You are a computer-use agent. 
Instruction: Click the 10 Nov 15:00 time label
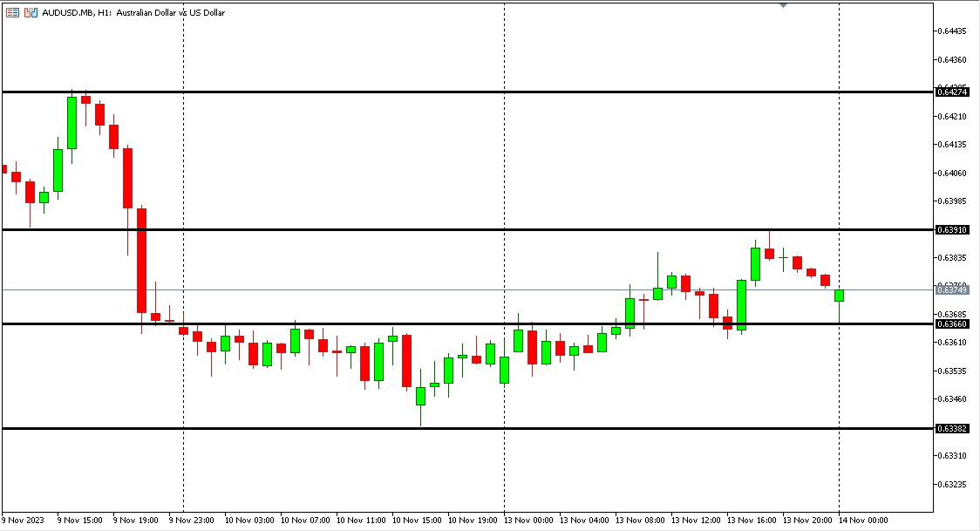pyautogui.click(x=417, y=520)
